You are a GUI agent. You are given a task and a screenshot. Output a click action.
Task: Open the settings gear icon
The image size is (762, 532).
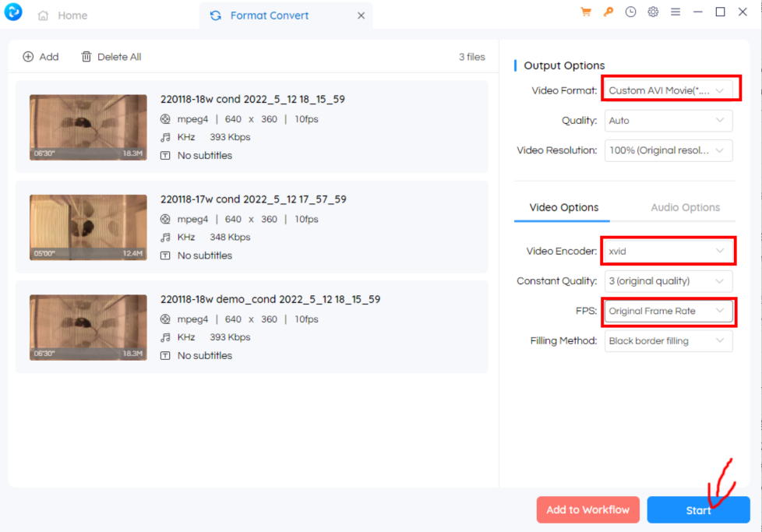tap(653, 12)
